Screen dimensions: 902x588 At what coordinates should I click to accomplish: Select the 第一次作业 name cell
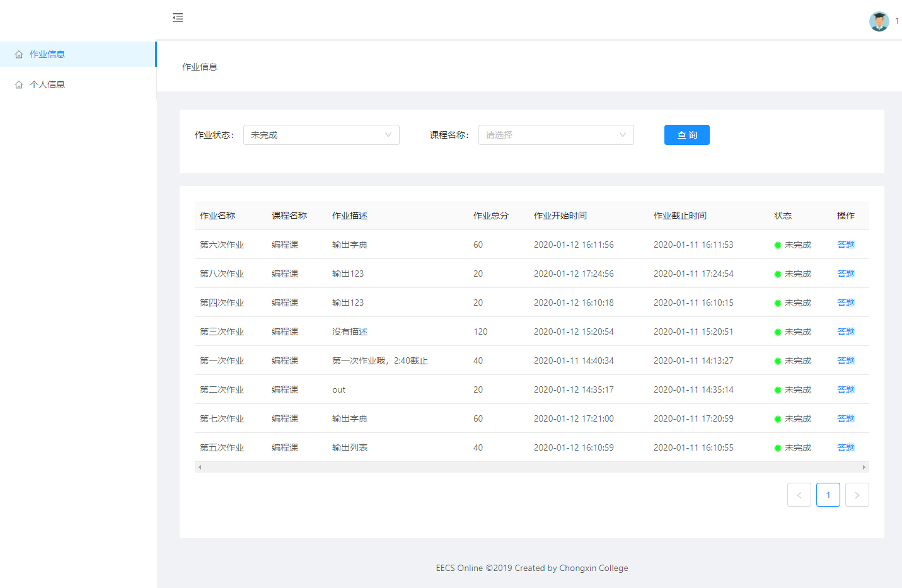point(222,360)
